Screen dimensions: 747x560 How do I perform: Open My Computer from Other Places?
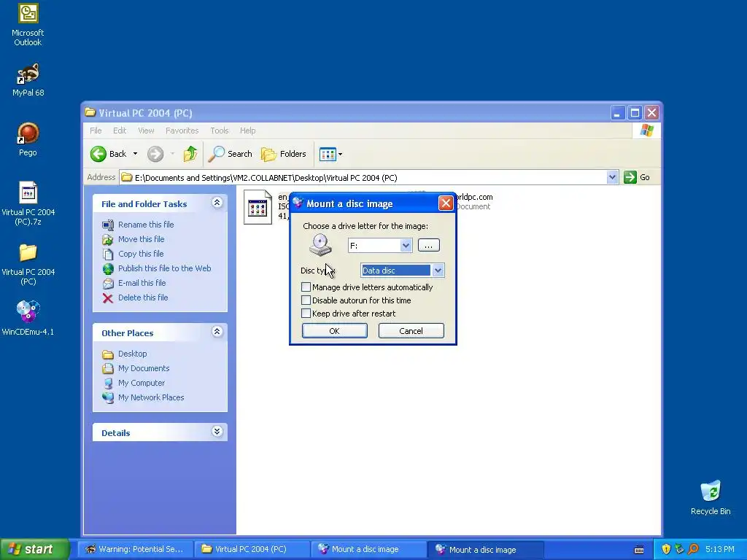click(x=142, y=383)
